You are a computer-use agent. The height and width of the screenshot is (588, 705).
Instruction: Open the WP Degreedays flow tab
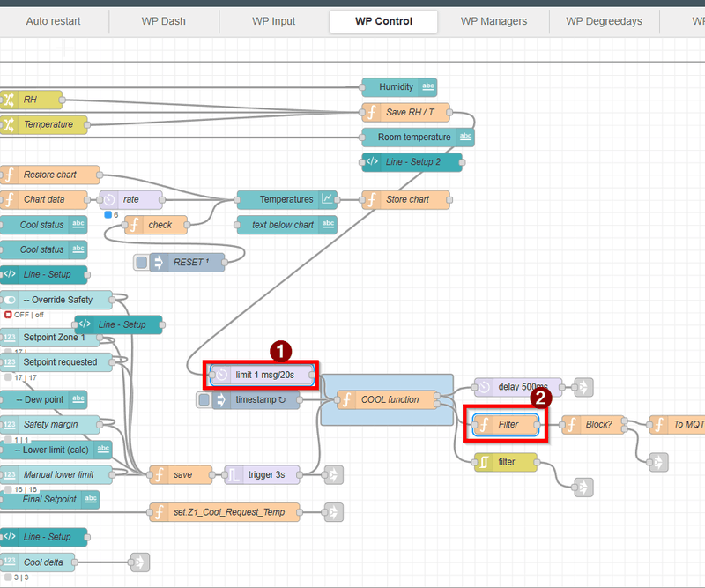(x=604, y=21)
